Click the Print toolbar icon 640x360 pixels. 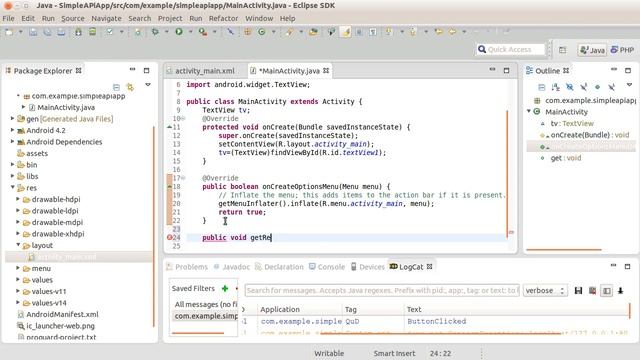click(61, 32)
